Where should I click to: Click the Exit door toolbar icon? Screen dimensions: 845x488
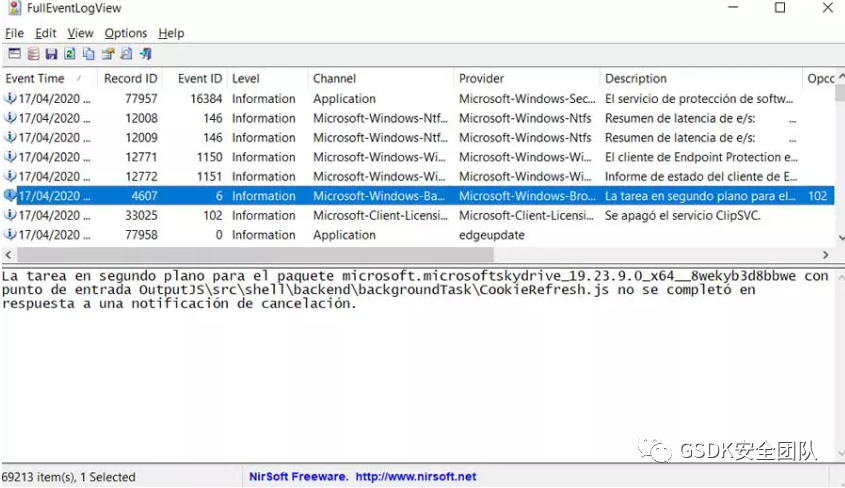[x=145, y=53]
